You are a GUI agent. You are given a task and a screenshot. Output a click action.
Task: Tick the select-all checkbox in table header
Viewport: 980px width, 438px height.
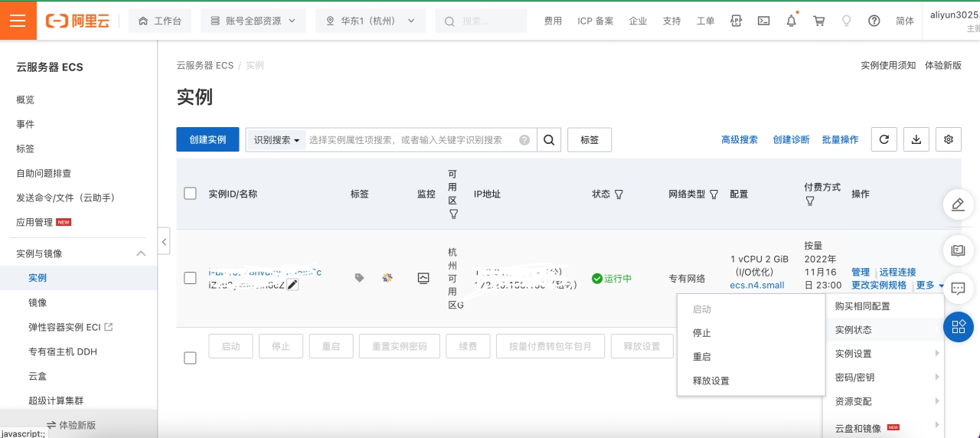tap(191, 194)
